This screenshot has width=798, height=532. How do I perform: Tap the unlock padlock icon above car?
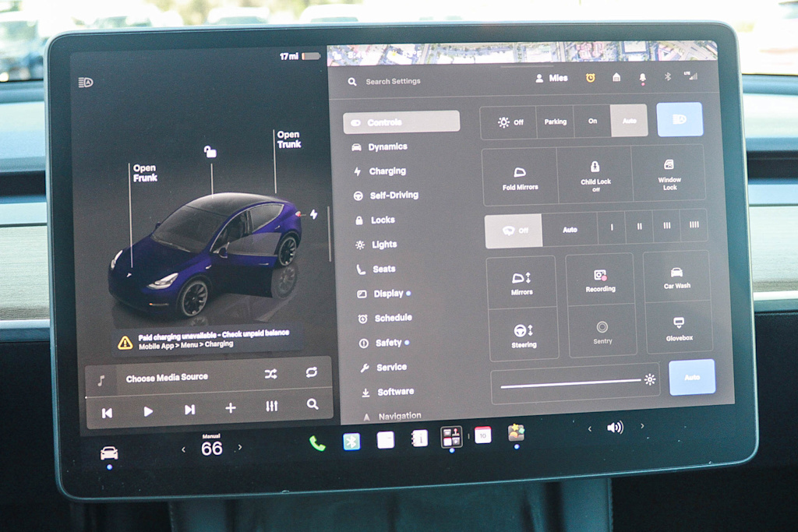tap(210, 152)
